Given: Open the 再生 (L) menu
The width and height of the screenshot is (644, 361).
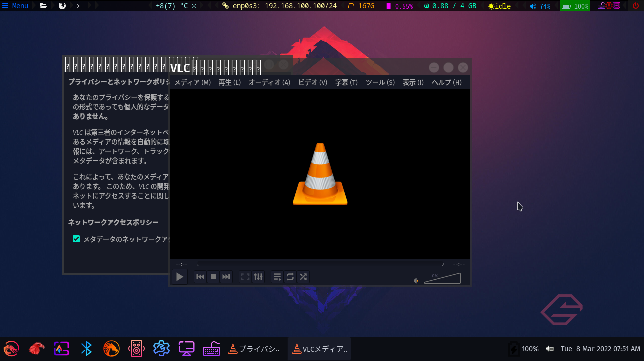Looking at the screenshot, I should (x=230, y=82).
